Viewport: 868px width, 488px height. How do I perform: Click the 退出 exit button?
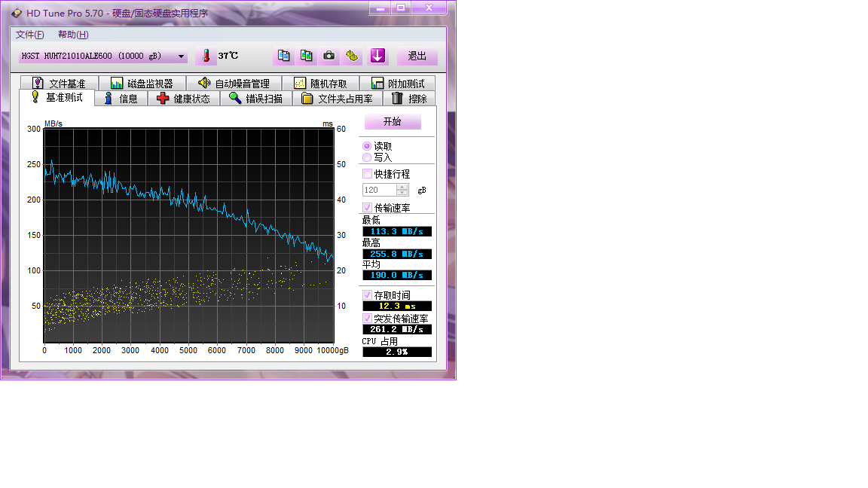click(x=417, y=56)
